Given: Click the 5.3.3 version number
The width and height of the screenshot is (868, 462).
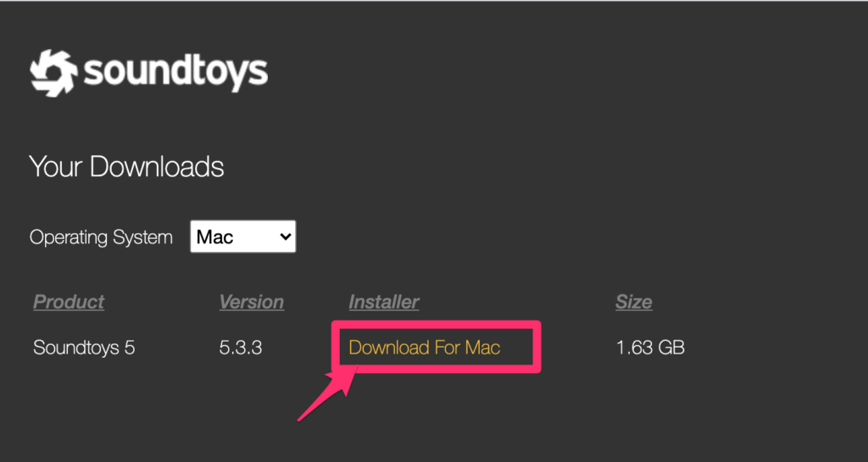Looking at the screenshot, I should coord(240,348).
